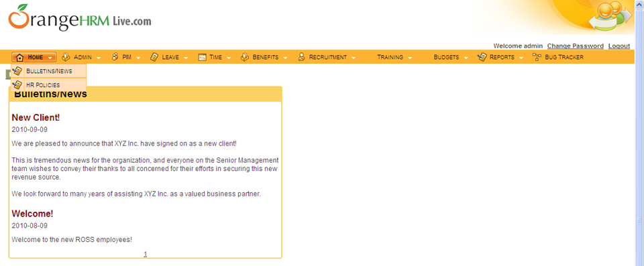Click the Bulletins/News submenu icon
This screenshot has height=266, width=644.
click(17, 71)
